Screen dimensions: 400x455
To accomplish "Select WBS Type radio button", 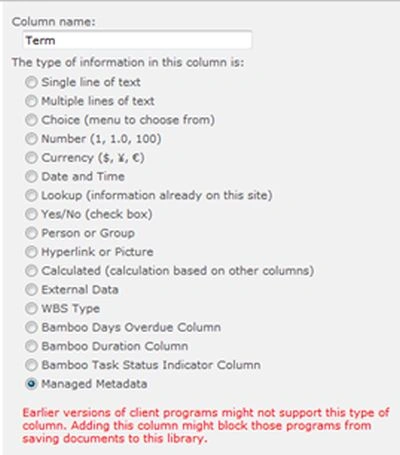I will (31, 308).
